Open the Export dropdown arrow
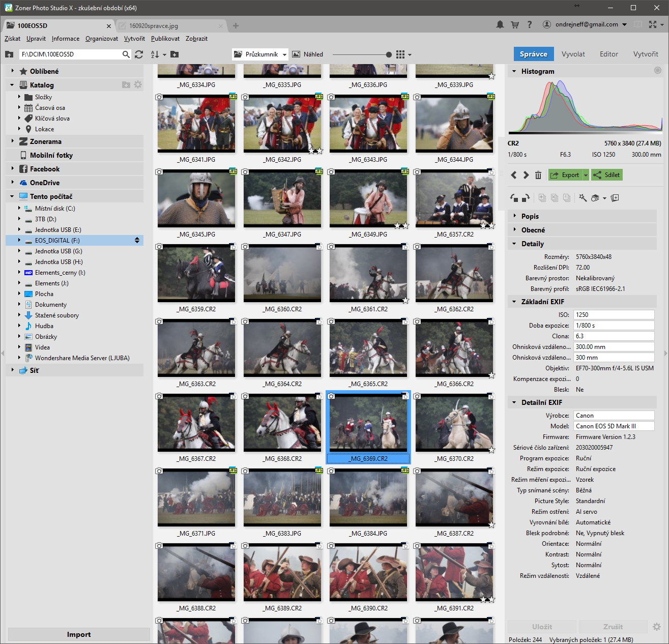The width and height of the screenshot is (669, 644). [x=586, y=175]
